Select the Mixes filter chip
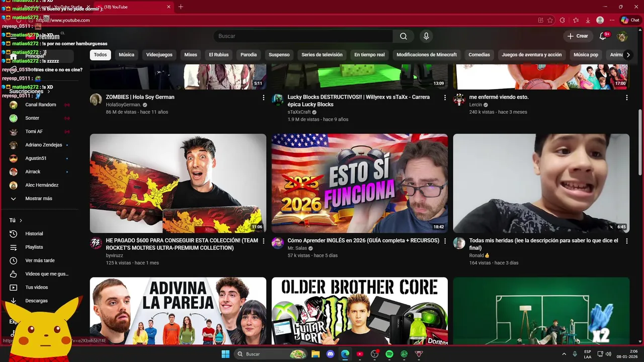Viewport: 644px width, 362px height. pyautogui.click(x=191, y=55)
